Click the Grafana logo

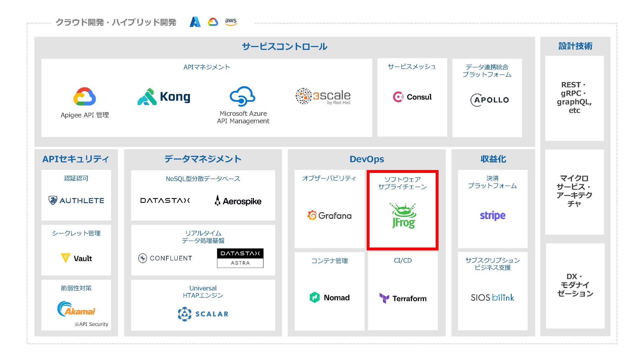coord(329,215)
